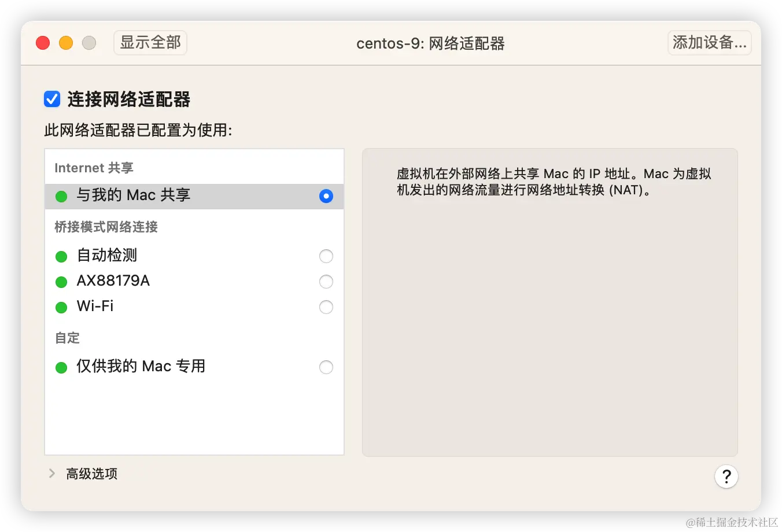
Task: Disable the 连接网络适配器 checkbox
Action: [51, 98]
